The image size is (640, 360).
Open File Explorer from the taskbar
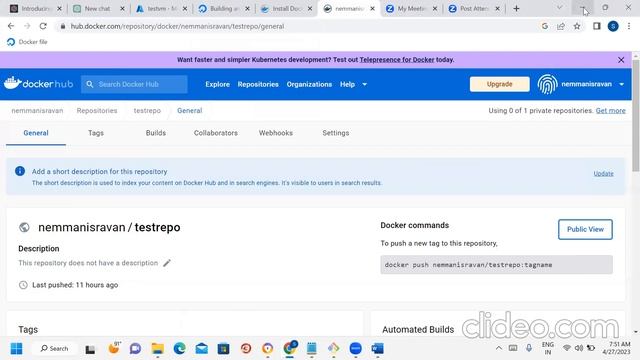point(158,349)
